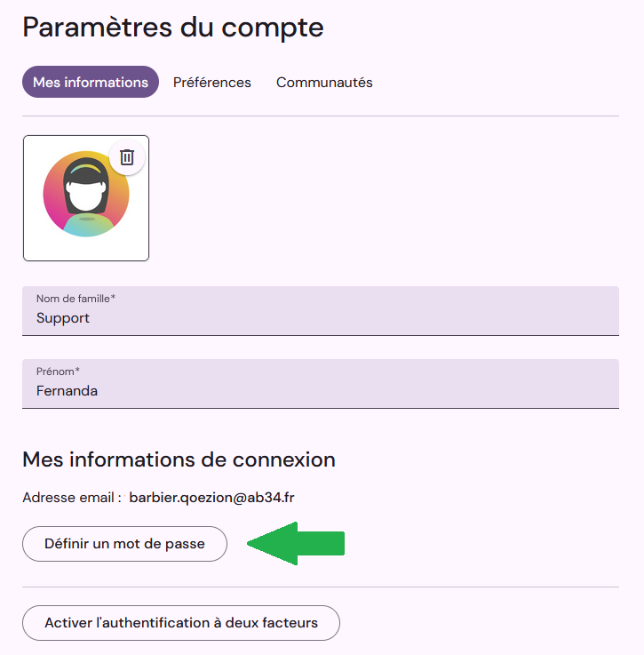The width and height of the screenshot is (644, 655).
Task: Click the colorful avatar profile picture
Action: click(86, 194)
